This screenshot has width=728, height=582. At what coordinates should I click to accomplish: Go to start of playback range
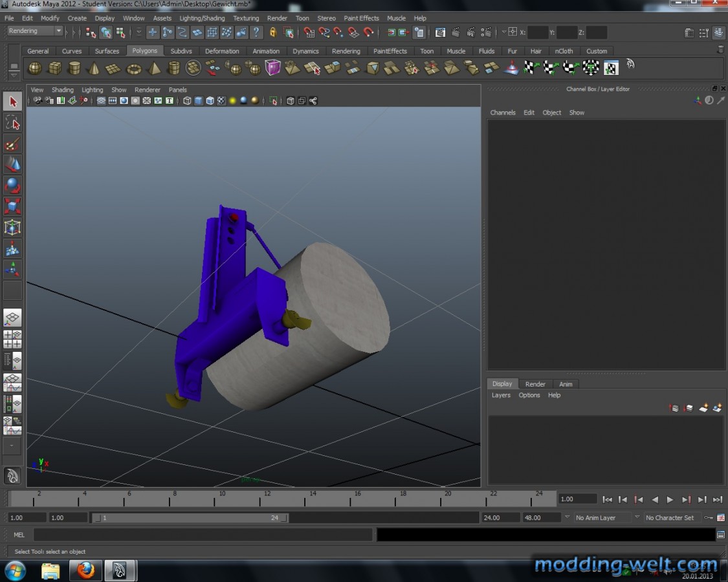coord(607,499)
